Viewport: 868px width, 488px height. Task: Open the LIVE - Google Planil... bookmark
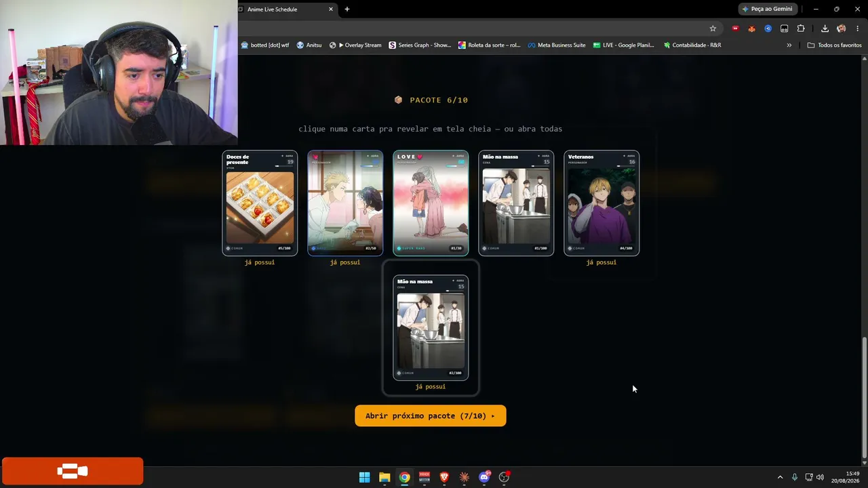coord(623,45)
